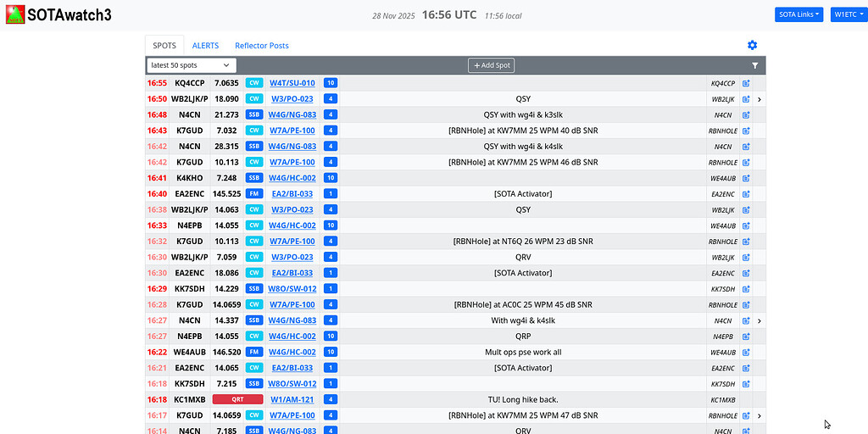
Task: Click the SOTAwatch3 logo icon
Action: coord(14,14)
